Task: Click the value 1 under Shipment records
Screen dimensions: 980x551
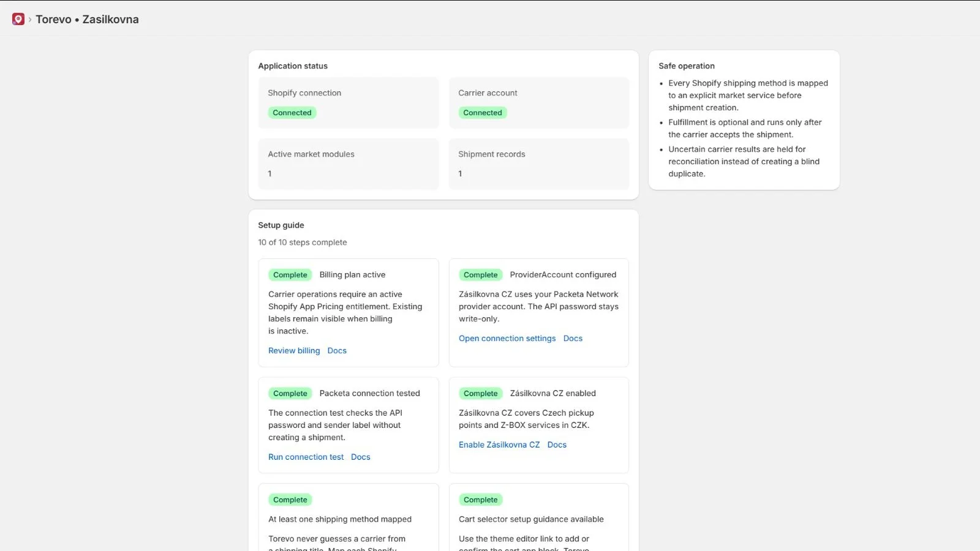Action: (x=460, y=174)
